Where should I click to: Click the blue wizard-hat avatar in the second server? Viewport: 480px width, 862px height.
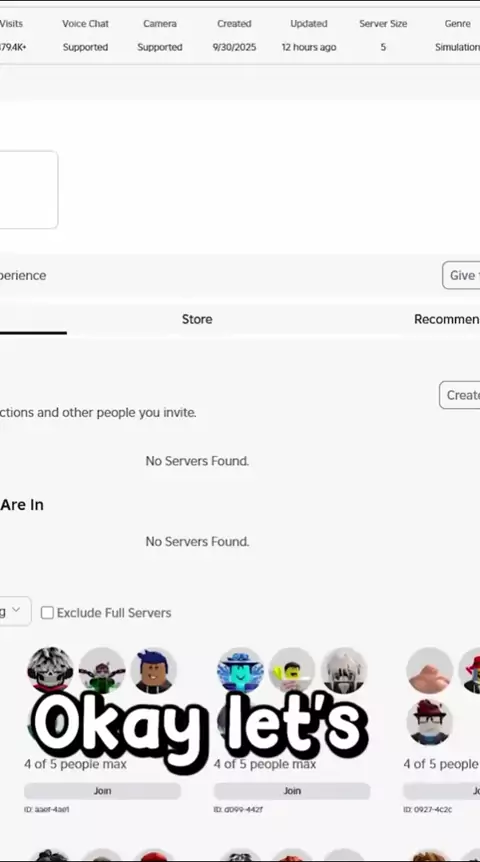click(240, 670)
